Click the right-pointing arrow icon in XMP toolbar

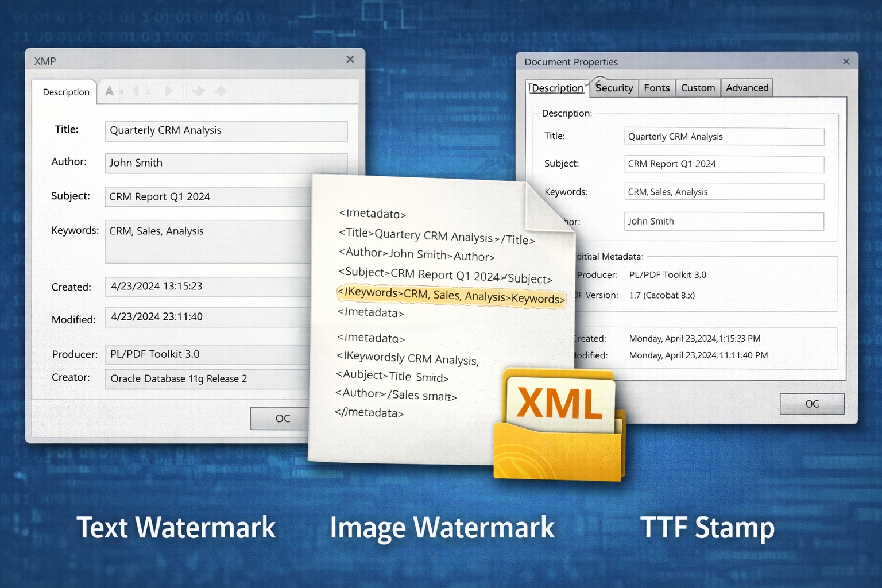tap(169, 91)
